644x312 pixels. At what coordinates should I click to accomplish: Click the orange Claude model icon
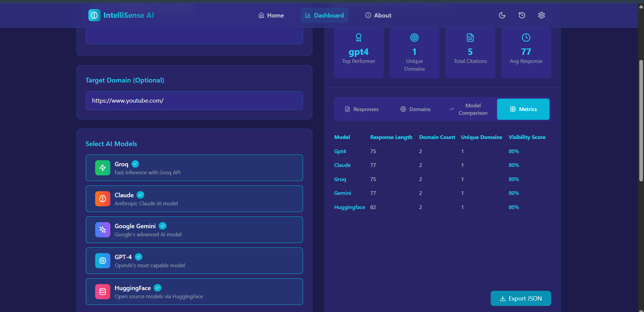[103, 199]
